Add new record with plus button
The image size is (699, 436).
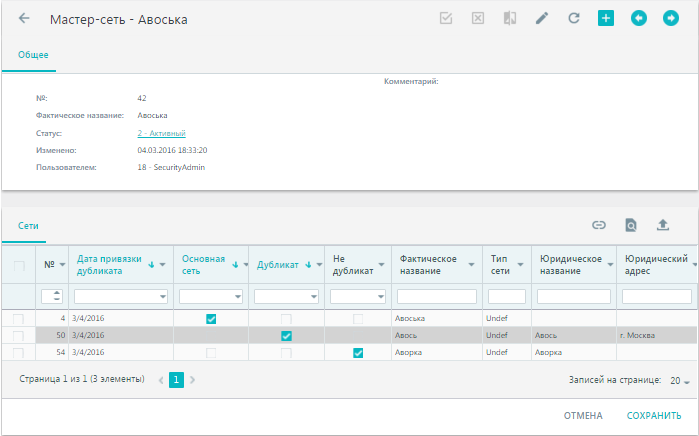[x=605, y=18]
